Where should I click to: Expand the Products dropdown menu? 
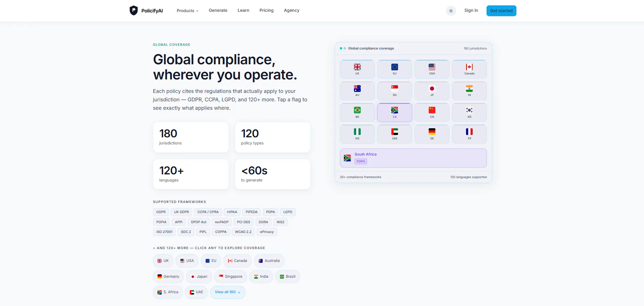[187, 11]
